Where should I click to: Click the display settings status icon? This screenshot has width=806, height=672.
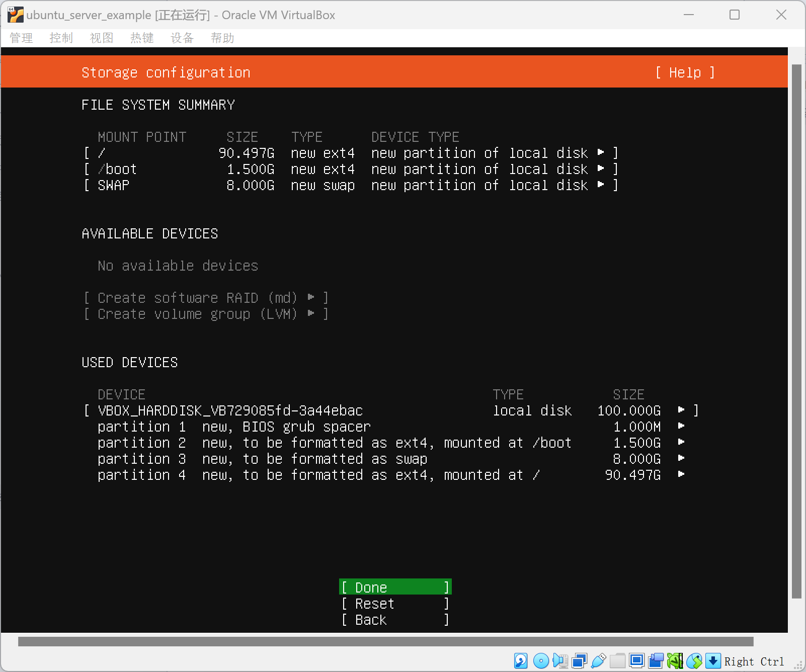coord(636,660)
